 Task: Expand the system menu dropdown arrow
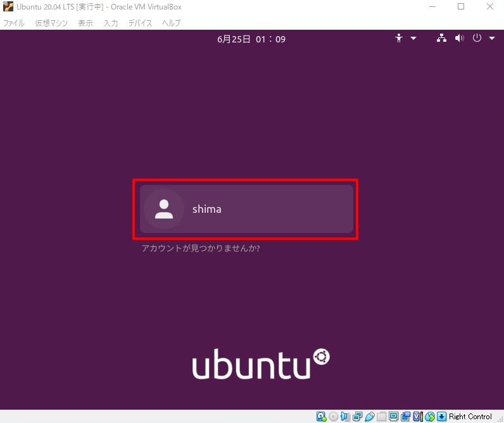tap(492, 38)
